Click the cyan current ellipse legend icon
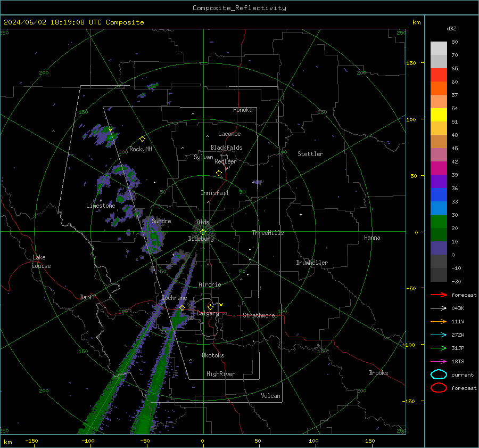Screen dimensions: 479x448 (439, 374)
